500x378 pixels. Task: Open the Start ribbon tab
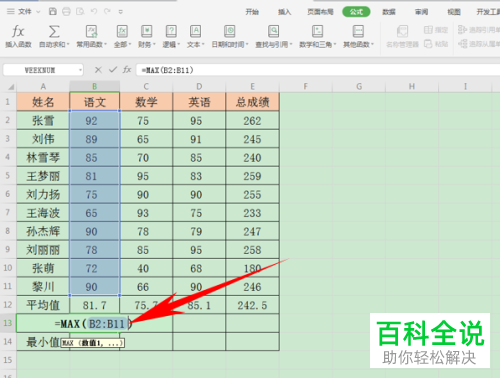[252, 12]
